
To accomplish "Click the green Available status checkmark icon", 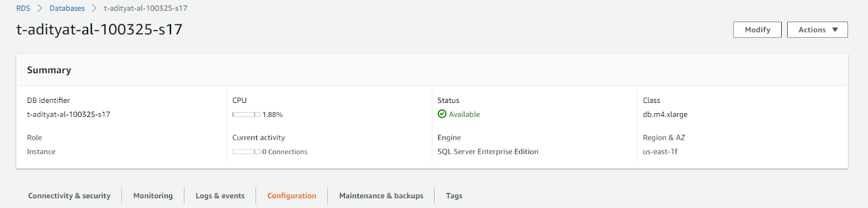I will click(x=442, y=114).
